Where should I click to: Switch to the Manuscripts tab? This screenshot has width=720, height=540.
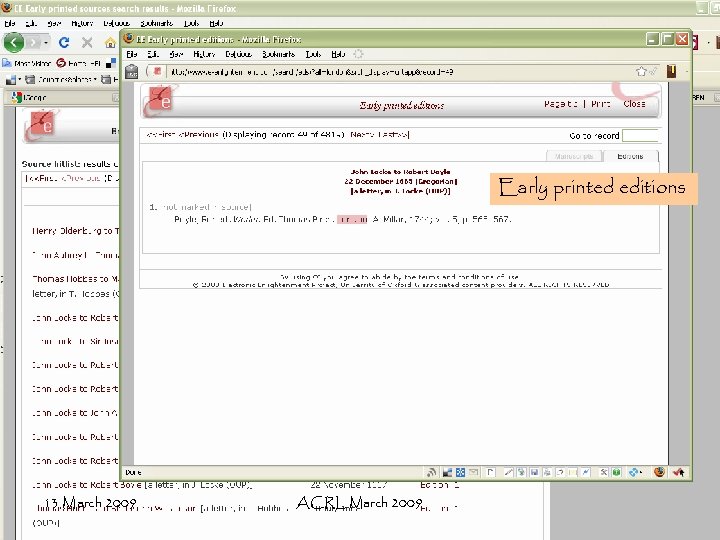[x=574, y=156]
